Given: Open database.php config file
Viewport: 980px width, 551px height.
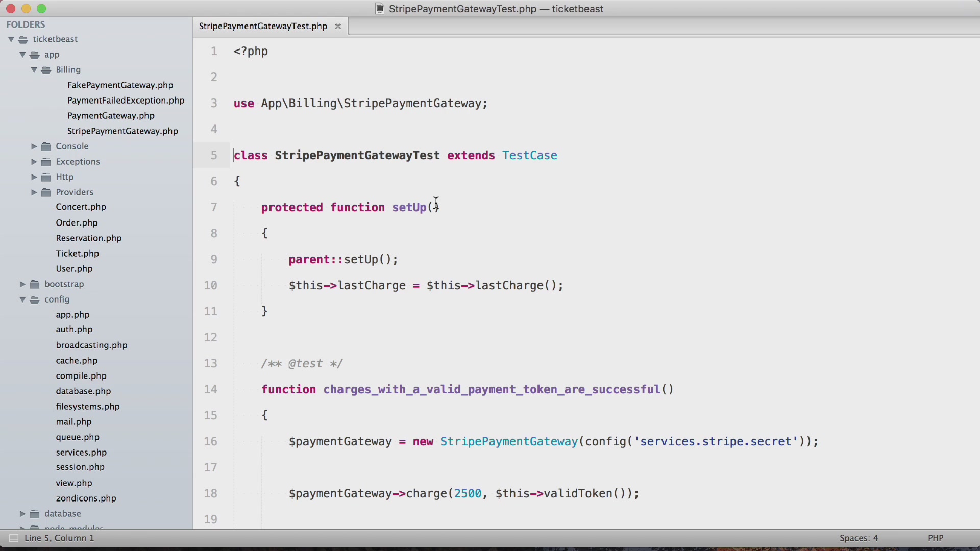Looking at the screenshot, I should (84, 391).
